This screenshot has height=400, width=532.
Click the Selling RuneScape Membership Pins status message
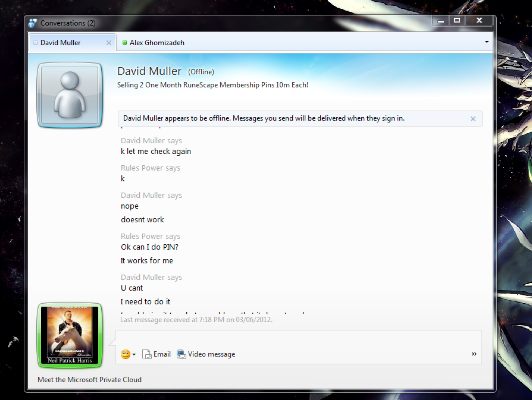[212, 85]
